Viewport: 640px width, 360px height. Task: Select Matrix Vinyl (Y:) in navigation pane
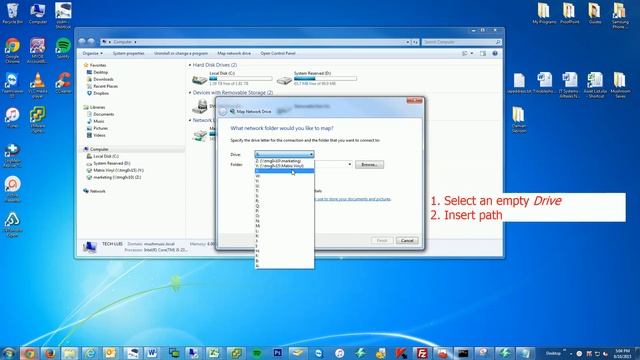point(118,170)
